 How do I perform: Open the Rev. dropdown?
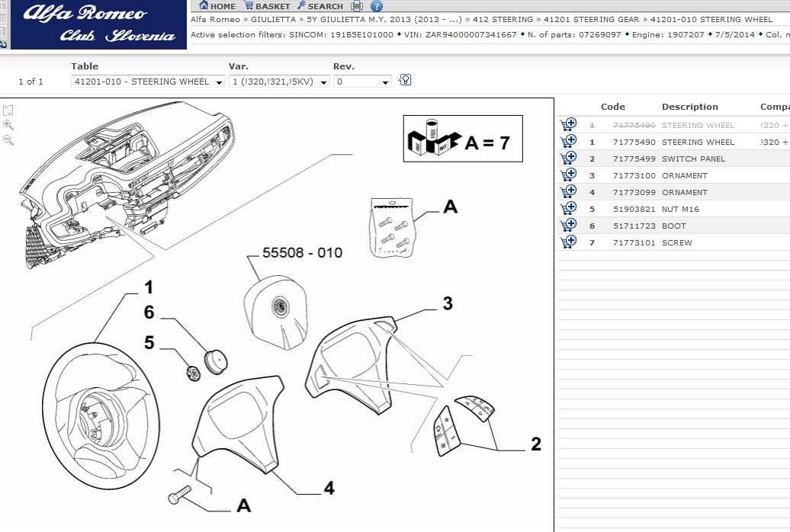click(x=362, y=82)
